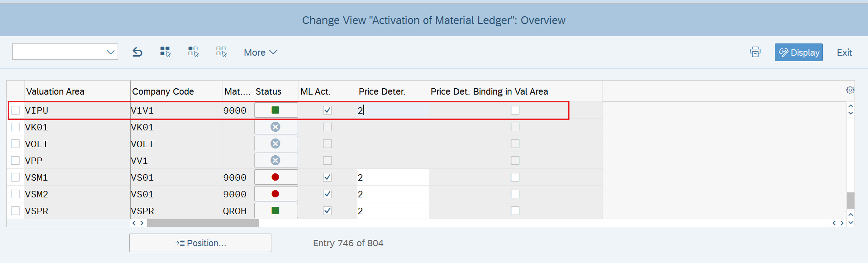Click Price Deter. field for VSM1

(x=393, y=177)
